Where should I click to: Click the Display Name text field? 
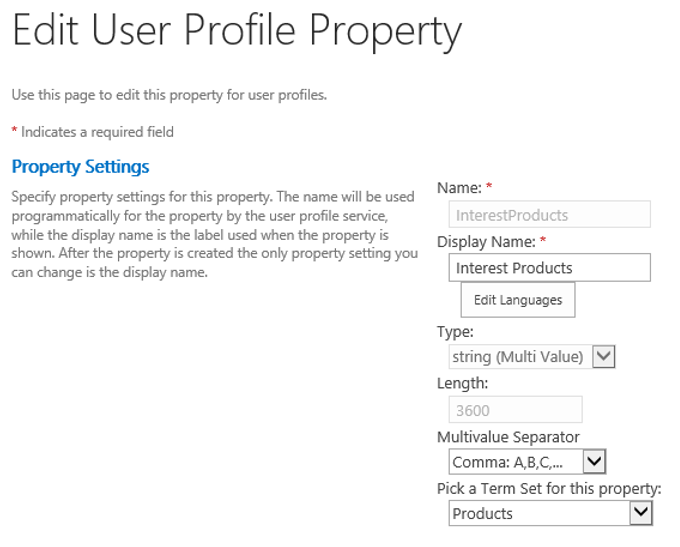click(550, 268)
